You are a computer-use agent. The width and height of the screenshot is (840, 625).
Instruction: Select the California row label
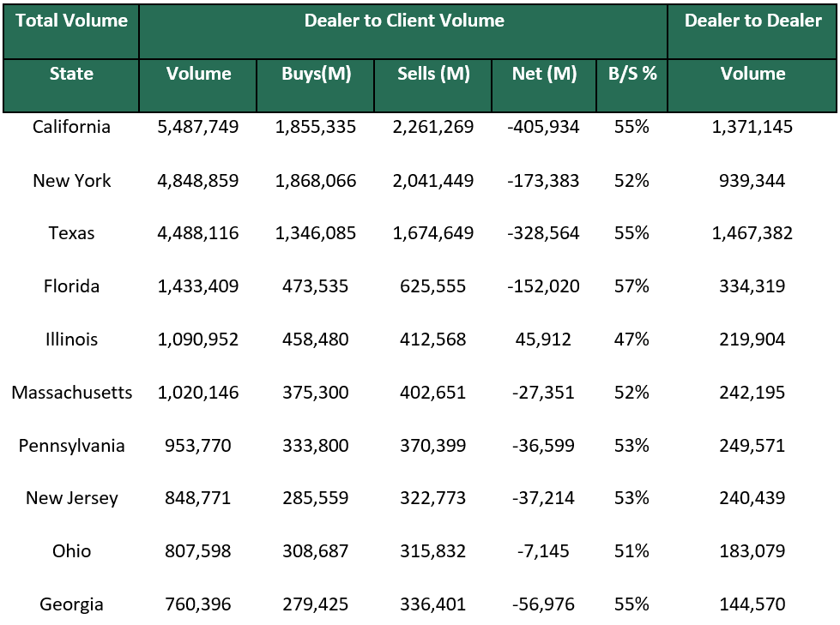(x=71, y=127)
